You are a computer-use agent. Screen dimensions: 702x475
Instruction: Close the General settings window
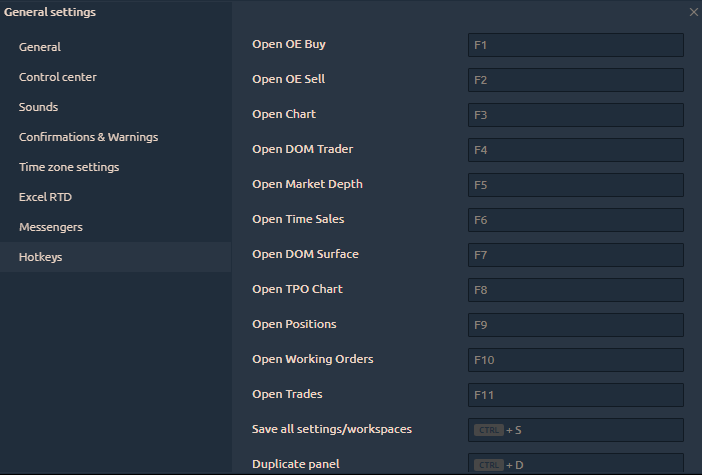[x=693, y=12]
